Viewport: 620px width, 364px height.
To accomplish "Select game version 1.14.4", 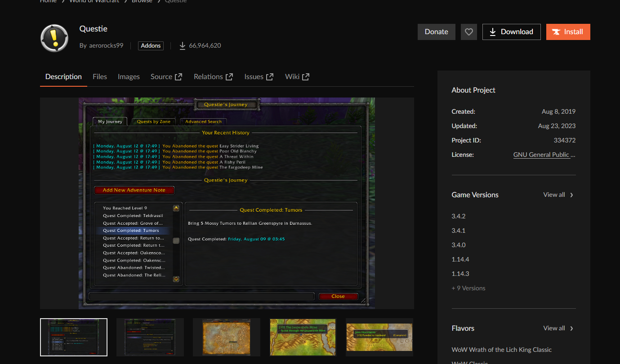I will (x=460, y=259).
